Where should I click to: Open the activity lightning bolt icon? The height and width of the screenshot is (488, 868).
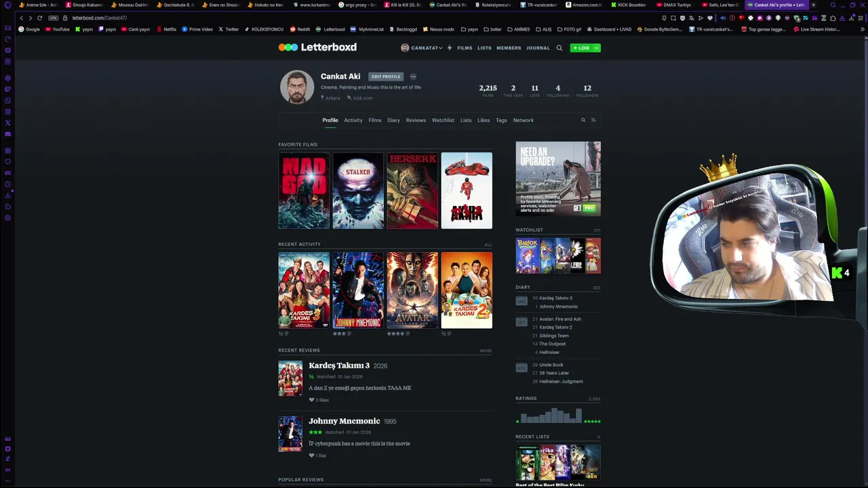450,48
